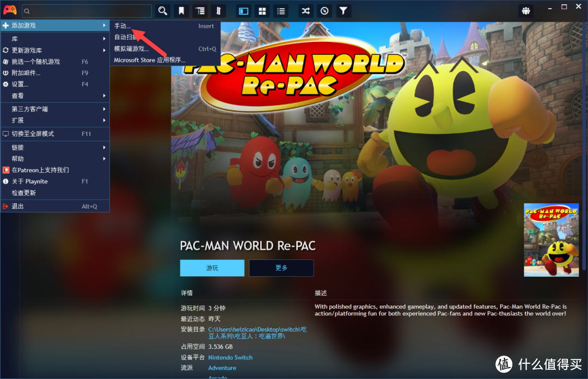
Task: Click the clock icon in toolbar
Action: [324, 11]
